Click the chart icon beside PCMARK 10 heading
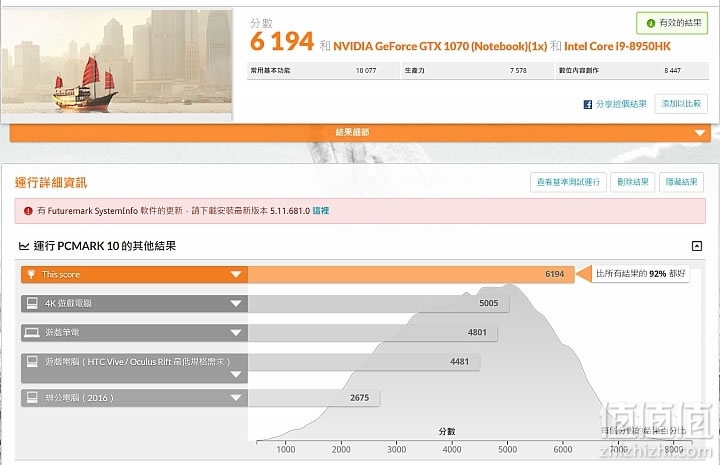The image size is (720, 465). coord(24,246)
